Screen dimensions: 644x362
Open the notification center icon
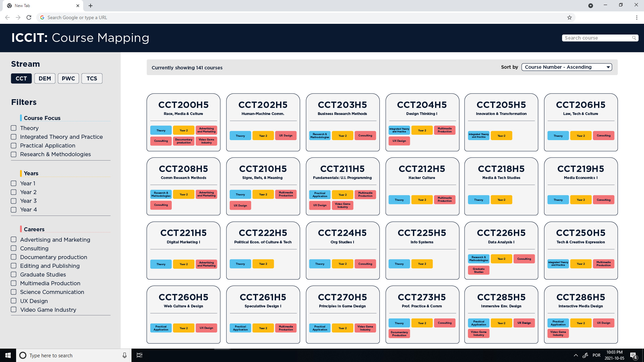click(633, 355)
